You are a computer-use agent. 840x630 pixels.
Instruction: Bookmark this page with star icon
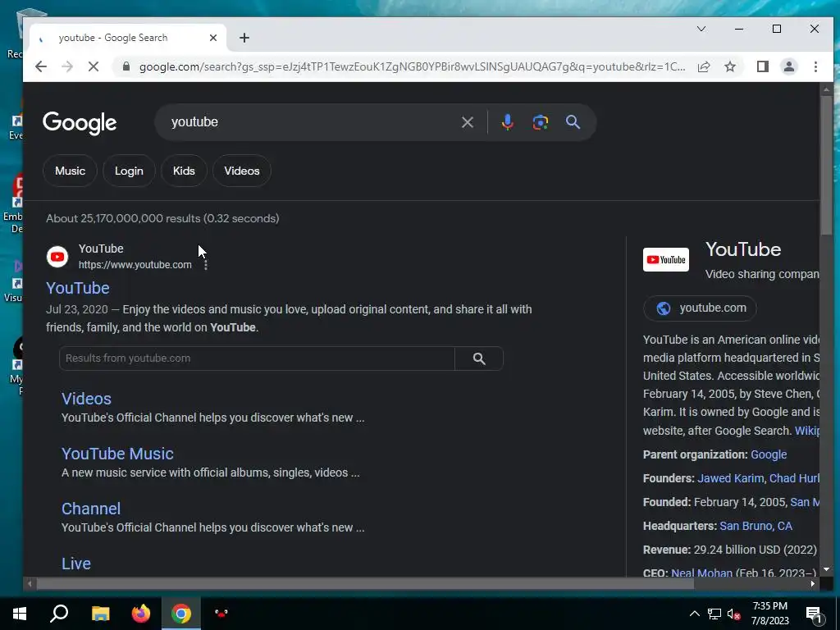click(x=730, y=66)
